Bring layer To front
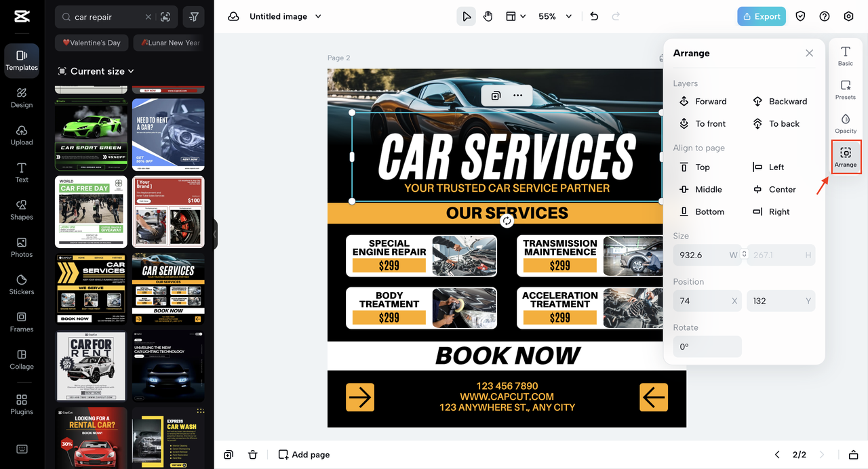Image resolution: width=868 pixels, height=469 pixels. tap(703, 124)
